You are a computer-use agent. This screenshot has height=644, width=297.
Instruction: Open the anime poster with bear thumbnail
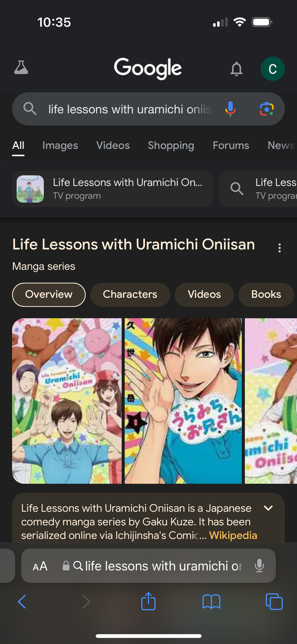click(x=67, y=401)
